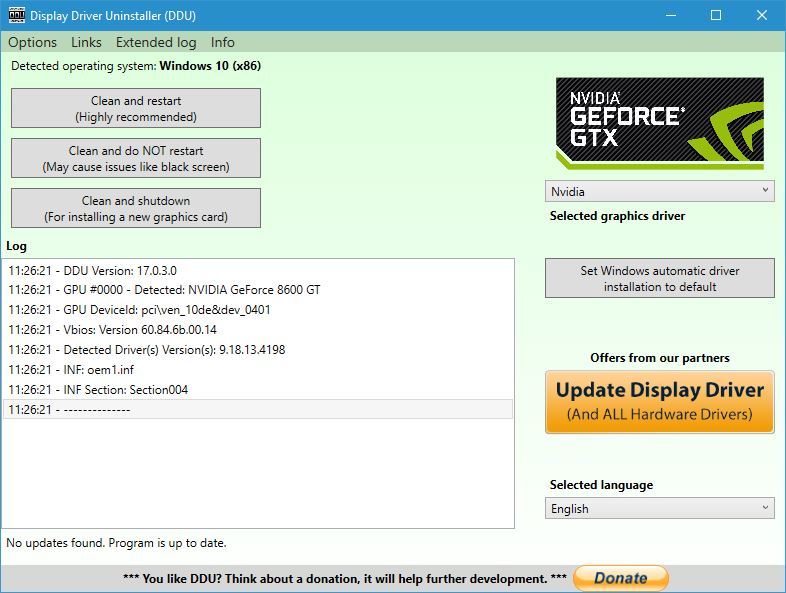Minimize the DDU window

coord(671,16)
